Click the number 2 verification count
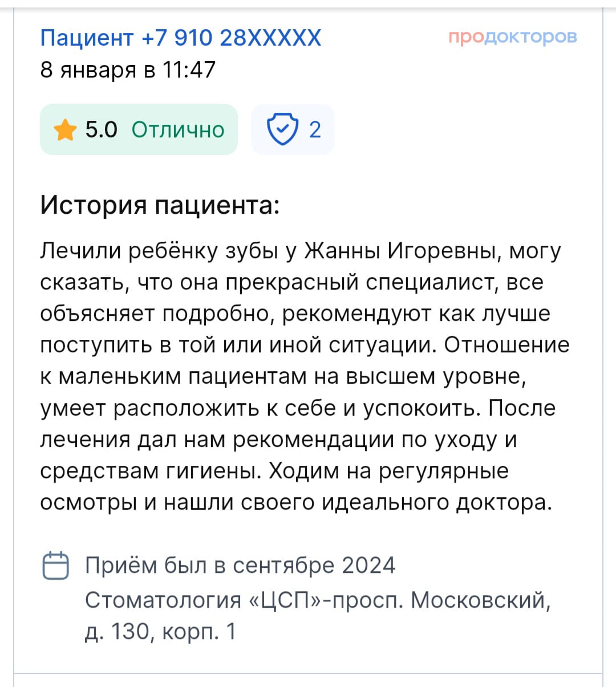Viewport: 616px width, 687px height. (315, 130)
